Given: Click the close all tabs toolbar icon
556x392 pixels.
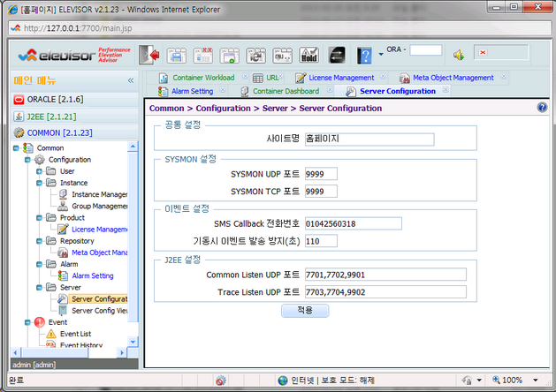Looking at the screenshot, I should coord(202,56).
